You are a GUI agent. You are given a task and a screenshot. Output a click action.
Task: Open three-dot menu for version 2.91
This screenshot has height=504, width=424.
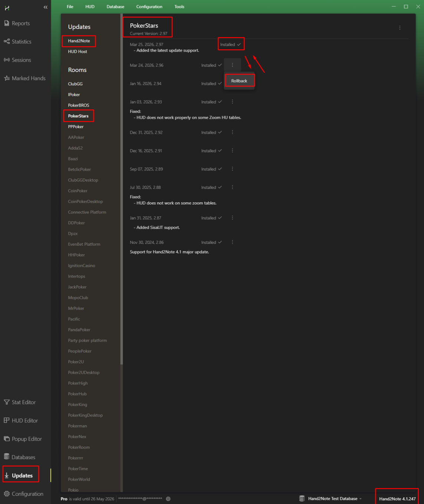232,151
